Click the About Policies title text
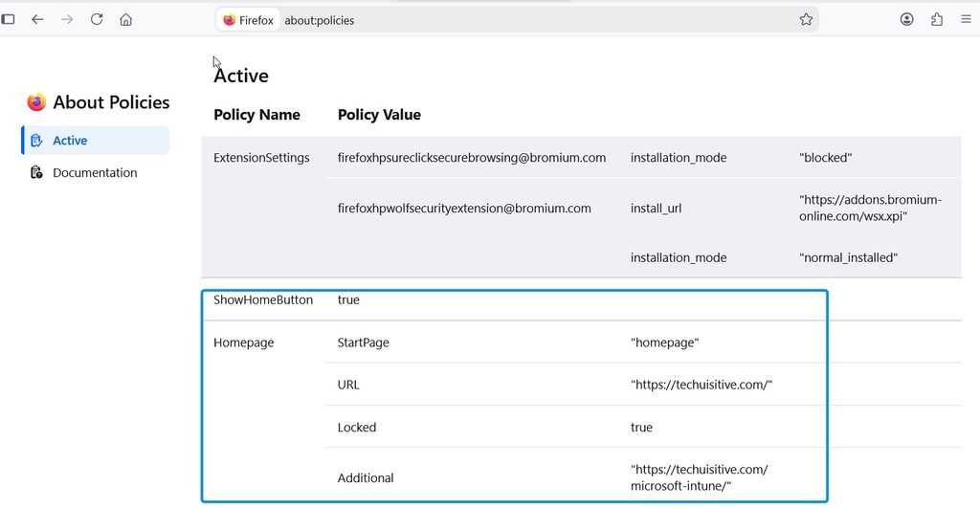This screenshot has width=980, height=508. (111, 101)
